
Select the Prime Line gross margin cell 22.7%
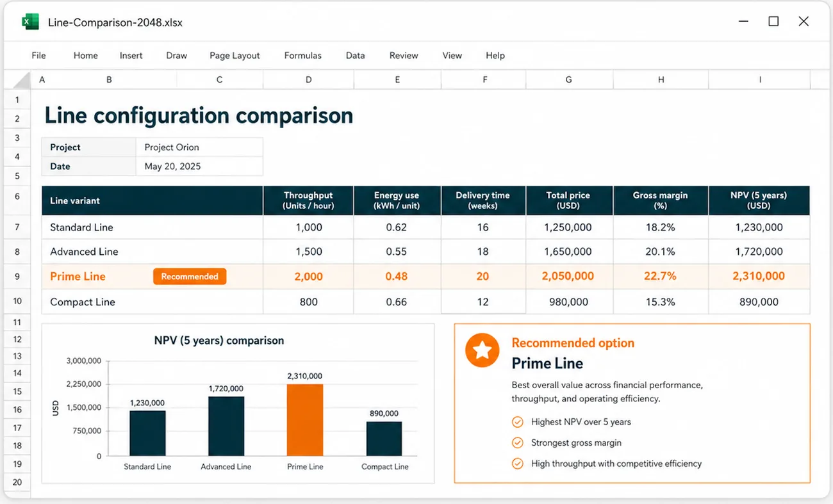coord(661,277)
